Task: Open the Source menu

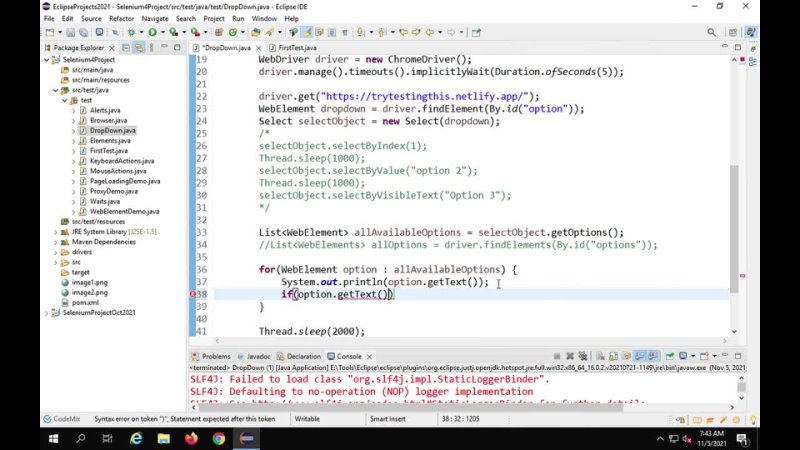Action: point(91,18)
